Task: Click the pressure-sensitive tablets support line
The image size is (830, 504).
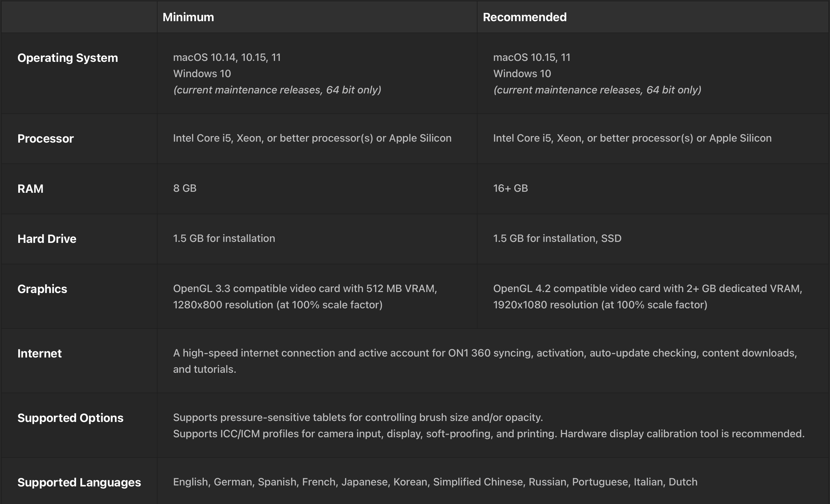Action: coord(358,417)
